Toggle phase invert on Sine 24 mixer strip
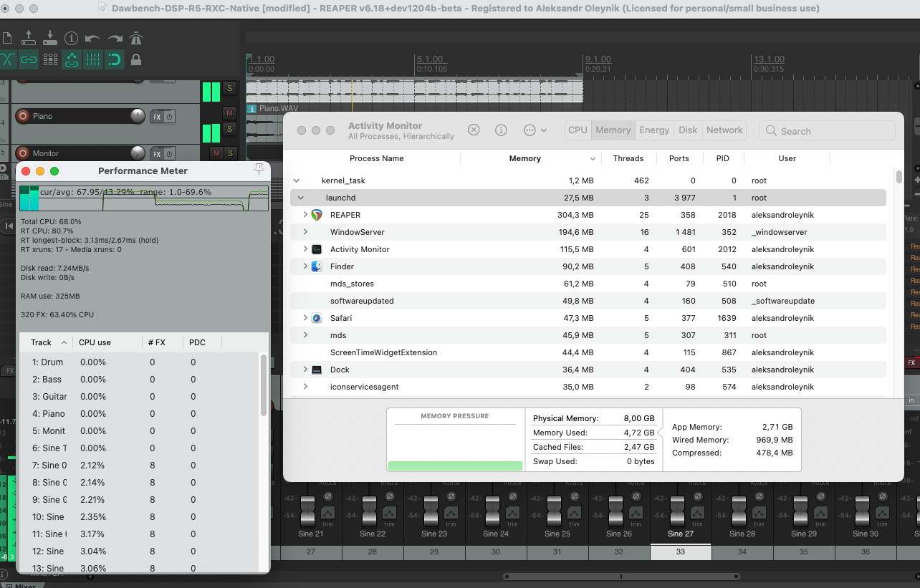The image size is (920, 588). (x=512, y=496)
